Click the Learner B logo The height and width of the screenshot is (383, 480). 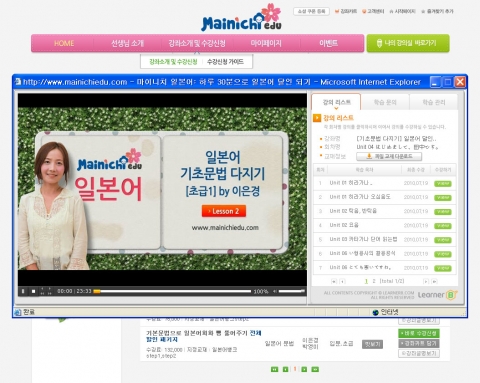438,295
